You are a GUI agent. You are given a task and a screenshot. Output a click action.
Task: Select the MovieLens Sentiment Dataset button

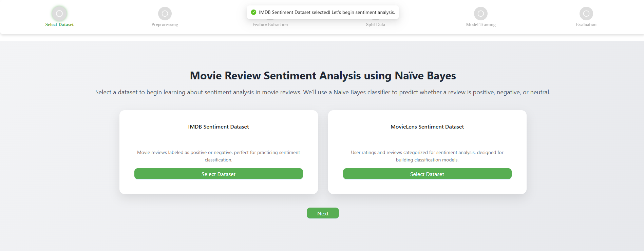pyautogui.click(x=427, y=174)
